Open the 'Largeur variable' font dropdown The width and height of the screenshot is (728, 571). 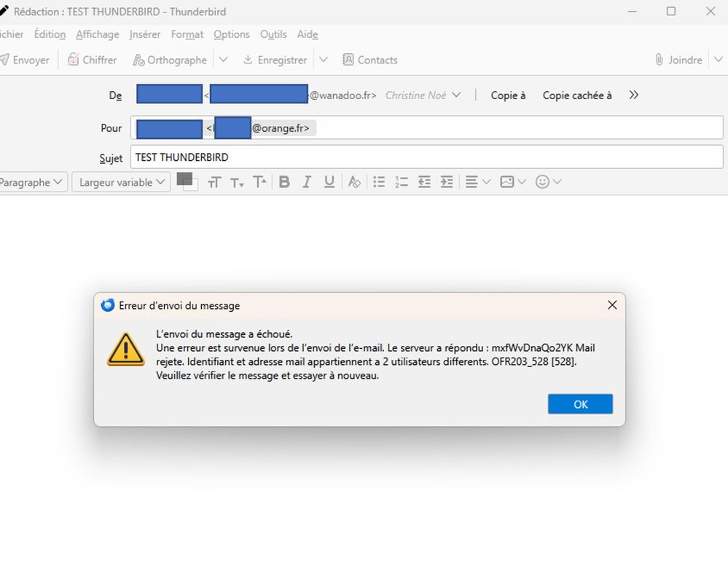[x=121, y=182]
